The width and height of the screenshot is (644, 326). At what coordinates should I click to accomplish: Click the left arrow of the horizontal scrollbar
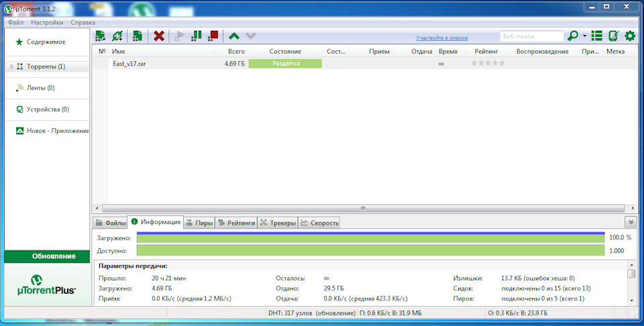point(97,208)
